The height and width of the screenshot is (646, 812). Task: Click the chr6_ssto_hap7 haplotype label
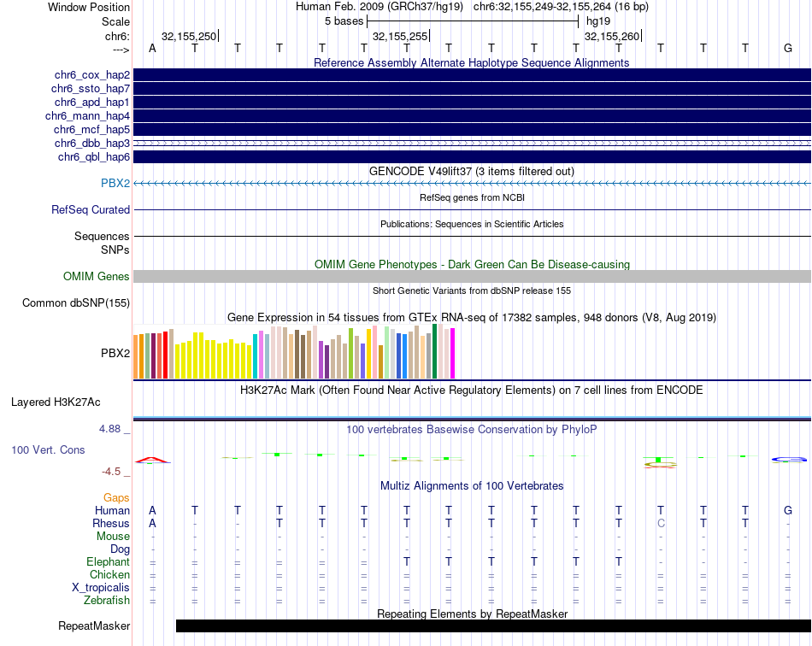coord(91,89)
